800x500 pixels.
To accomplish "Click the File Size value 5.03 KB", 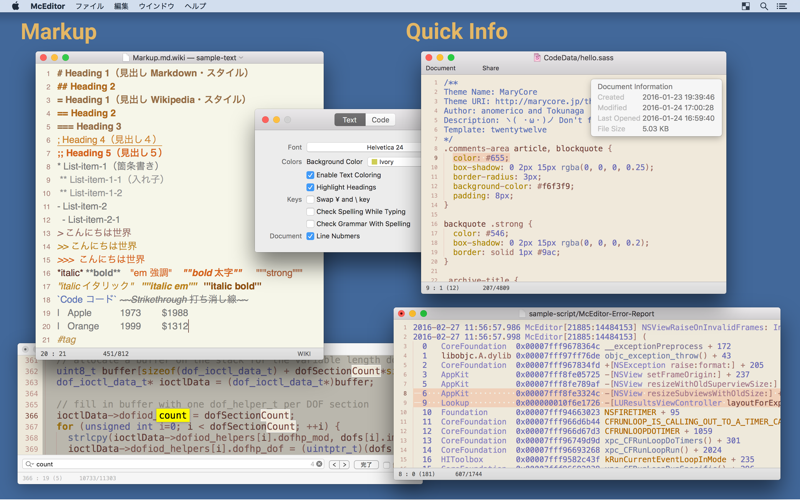I will click(x=655, y=129).
